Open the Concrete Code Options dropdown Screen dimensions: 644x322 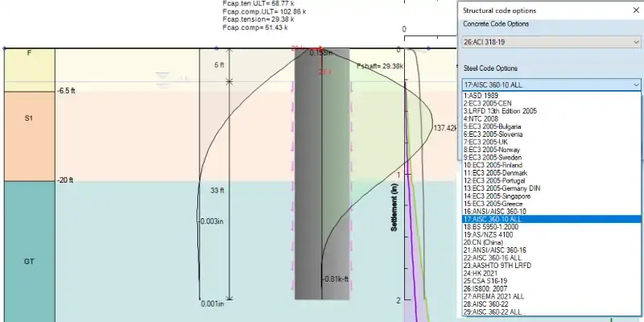pos(551,42)
